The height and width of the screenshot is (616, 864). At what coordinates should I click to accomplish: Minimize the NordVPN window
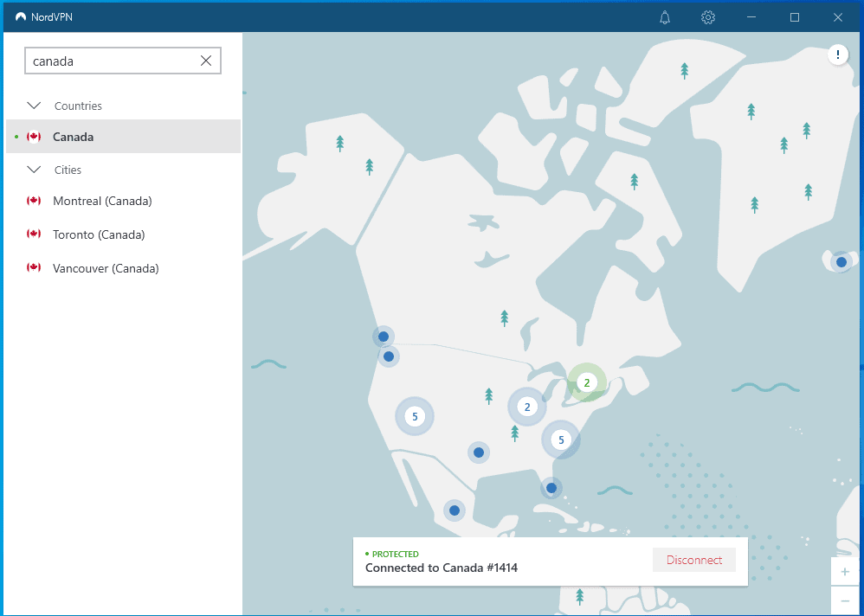click(x=751, y=17)
